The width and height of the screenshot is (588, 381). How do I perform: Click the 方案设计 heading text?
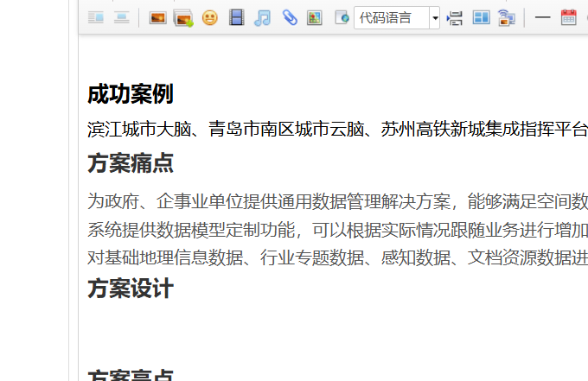point(131,289)
